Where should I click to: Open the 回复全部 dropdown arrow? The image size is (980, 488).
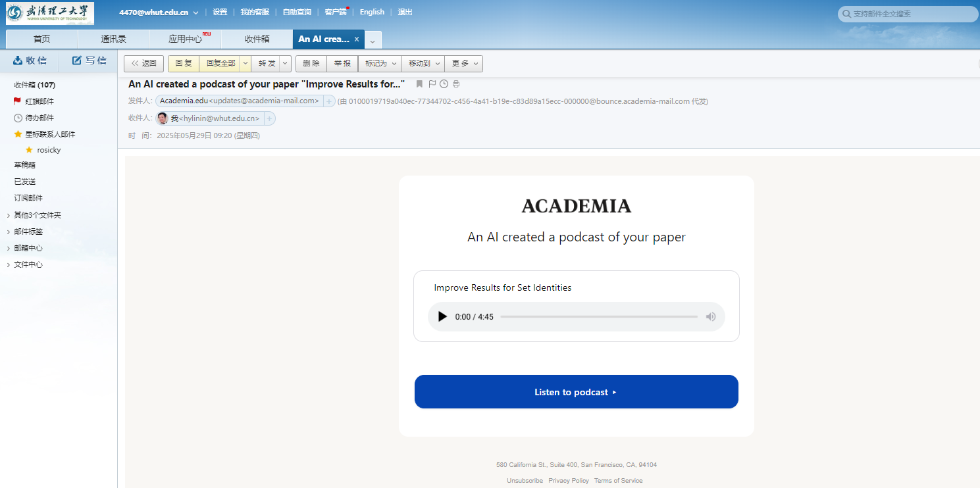(245, 63)
